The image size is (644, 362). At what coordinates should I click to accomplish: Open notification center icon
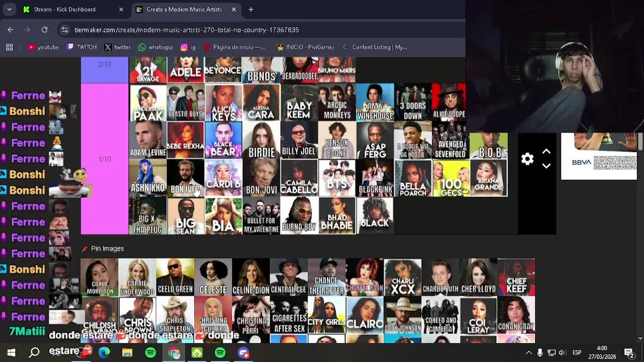point(629,352)
